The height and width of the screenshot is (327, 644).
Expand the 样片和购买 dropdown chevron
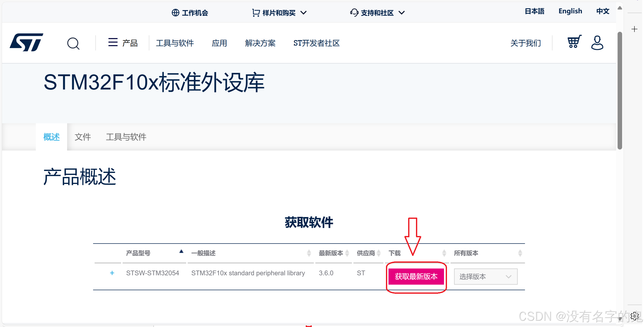304,13
